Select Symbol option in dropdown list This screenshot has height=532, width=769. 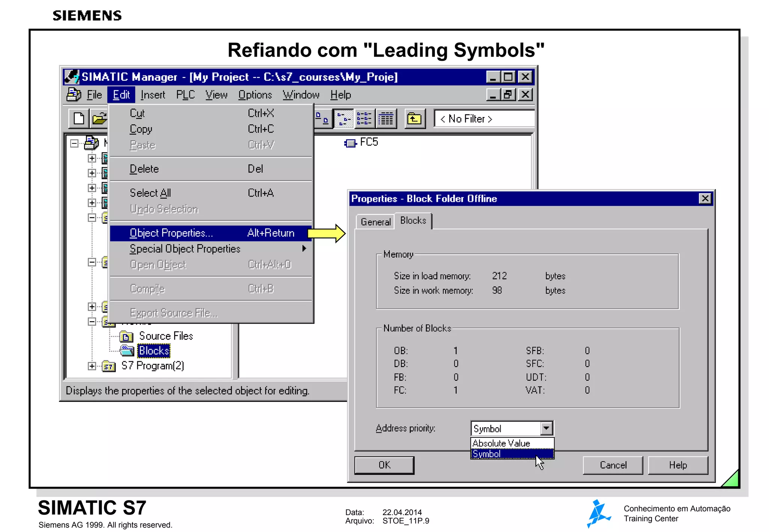point(512,454)
